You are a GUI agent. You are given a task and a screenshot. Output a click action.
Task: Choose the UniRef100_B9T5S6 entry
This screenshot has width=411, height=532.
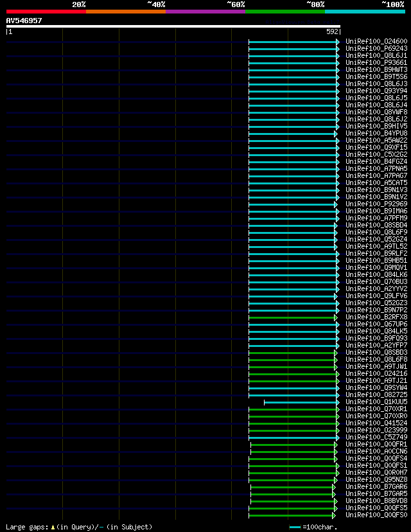pos(376,76)
